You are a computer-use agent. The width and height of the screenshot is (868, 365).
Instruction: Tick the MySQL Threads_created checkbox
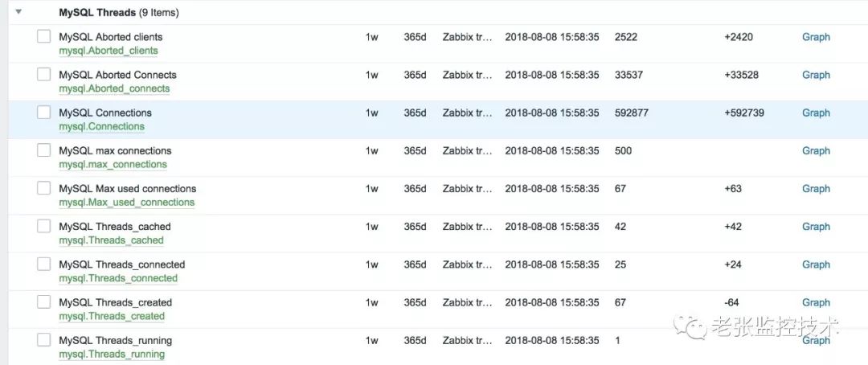coord(43,301)
